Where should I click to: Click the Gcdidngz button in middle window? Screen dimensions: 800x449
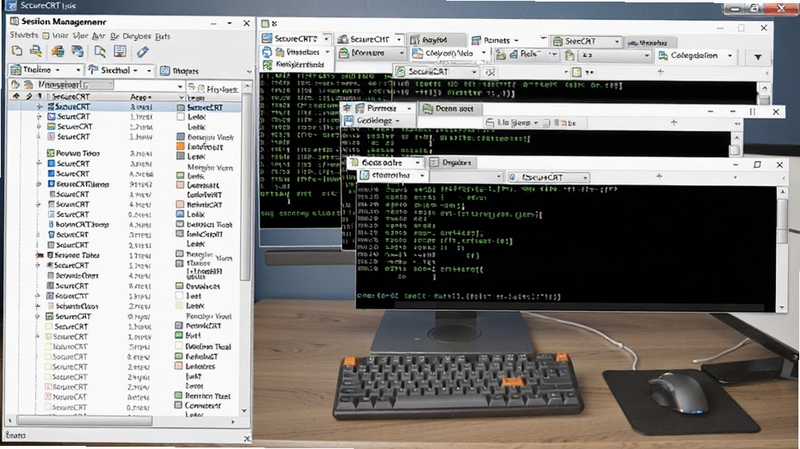[372, 120]
